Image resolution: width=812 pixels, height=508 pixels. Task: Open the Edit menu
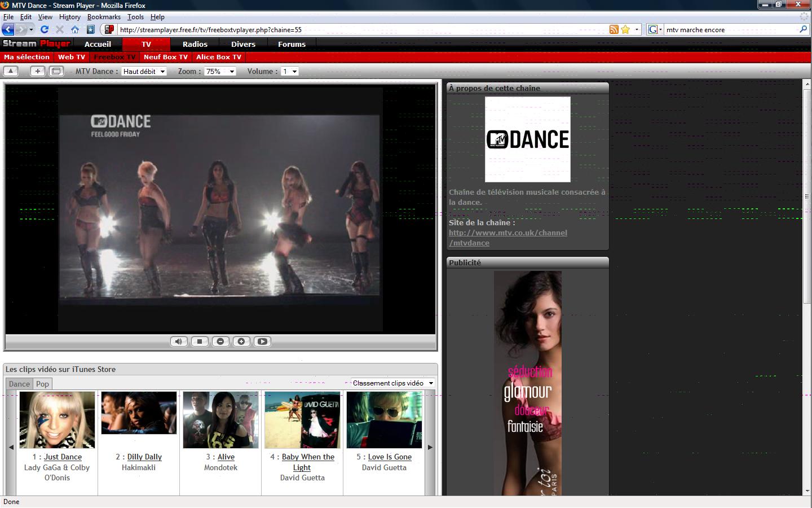26,17
